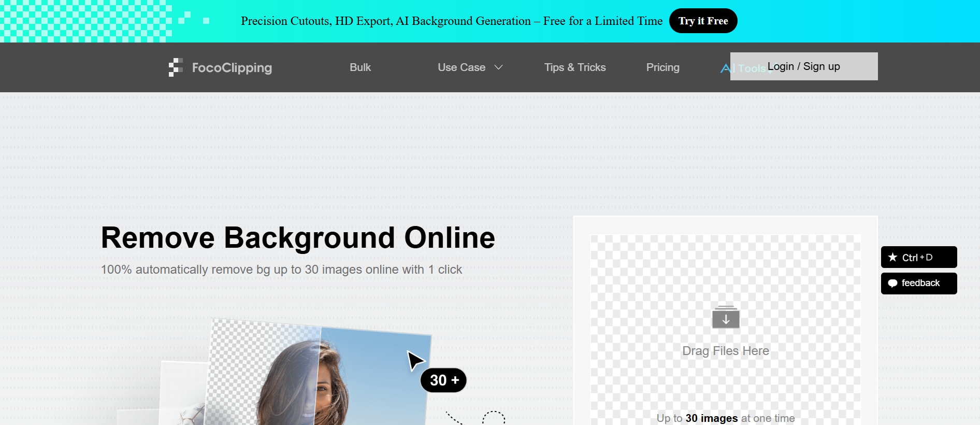Click the 30 + badge
The width and height of the screenshot is (980, 425).
tap(444, 380)
